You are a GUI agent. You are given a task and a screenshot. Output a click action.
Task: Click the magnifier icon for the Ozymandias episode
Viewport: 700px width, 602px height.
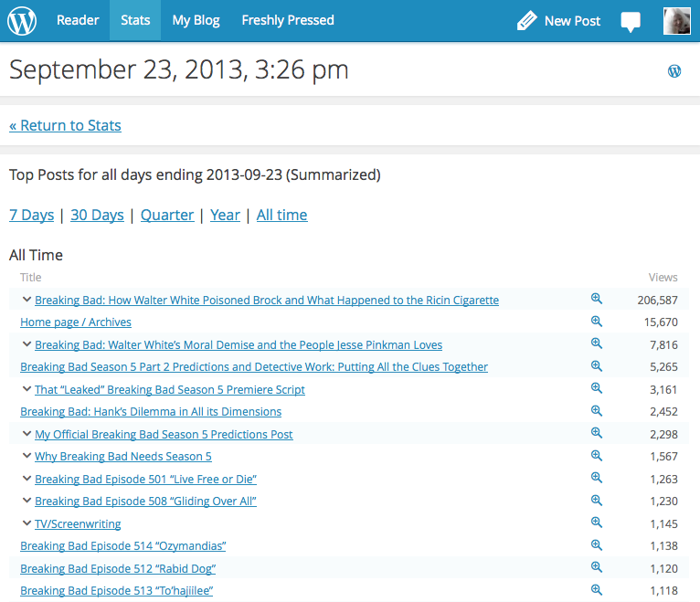[x=597, y=545]
